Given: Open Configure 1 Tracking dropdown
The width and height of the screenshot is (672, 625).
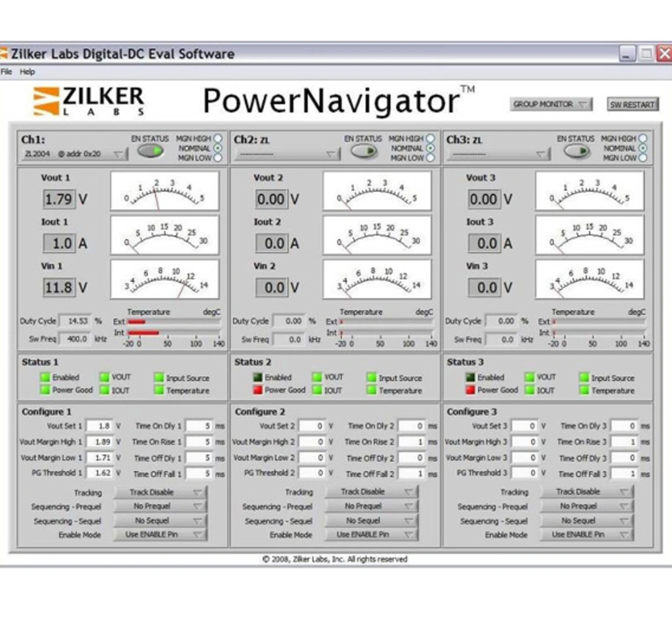Looking at the screenshot, I should pos(161,492).
